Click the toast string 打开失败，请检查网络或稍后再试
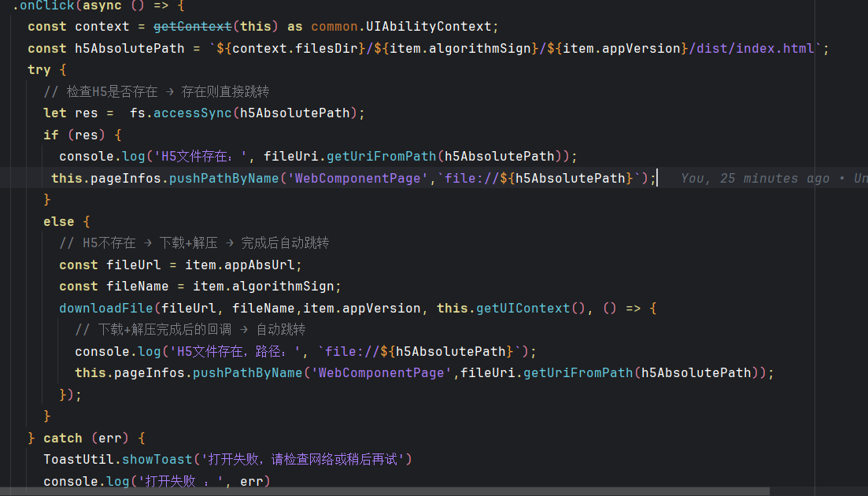The image size is (868, 496). tap(303, 460)
